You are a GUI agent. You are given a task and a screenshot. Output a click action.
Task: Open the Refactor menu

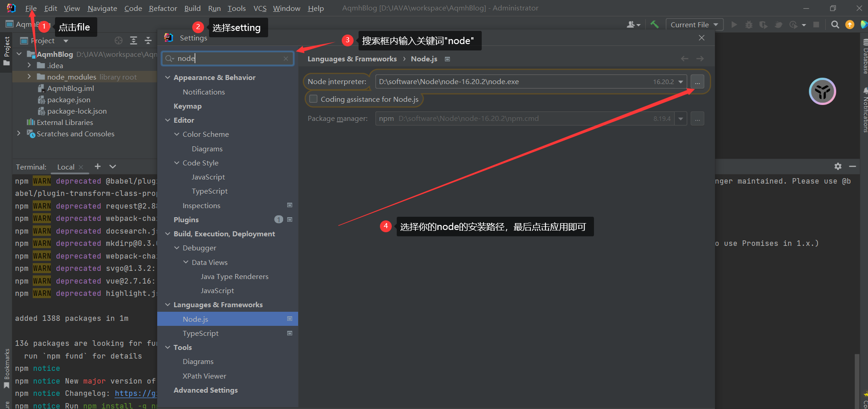pos(163,8)
